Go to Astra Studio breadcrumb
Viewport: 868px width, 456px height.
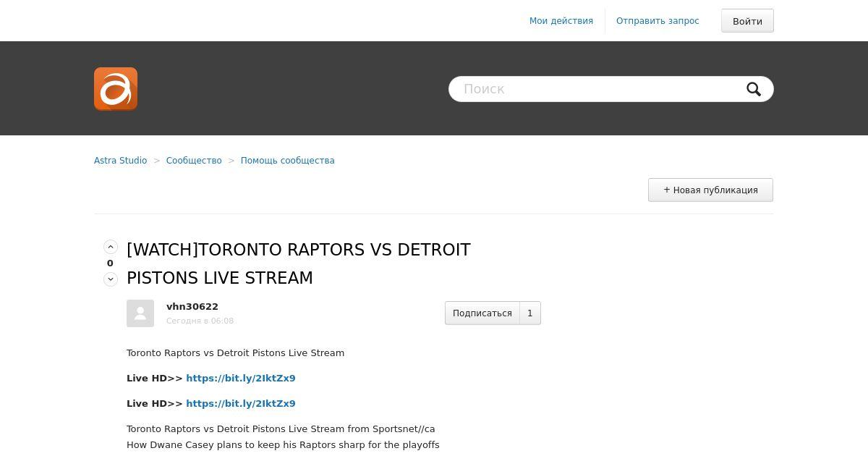tap(120, 161)
